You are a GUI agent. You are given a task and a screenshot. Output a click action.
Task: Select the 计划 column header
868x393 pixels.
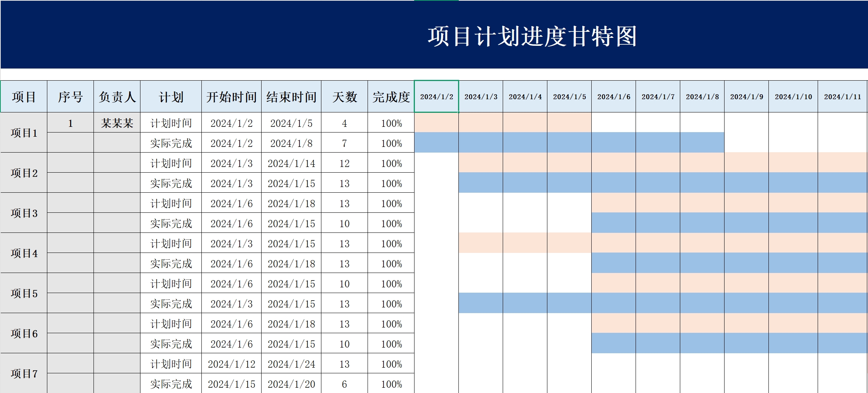pyautogui.click(x=171, y=97)
